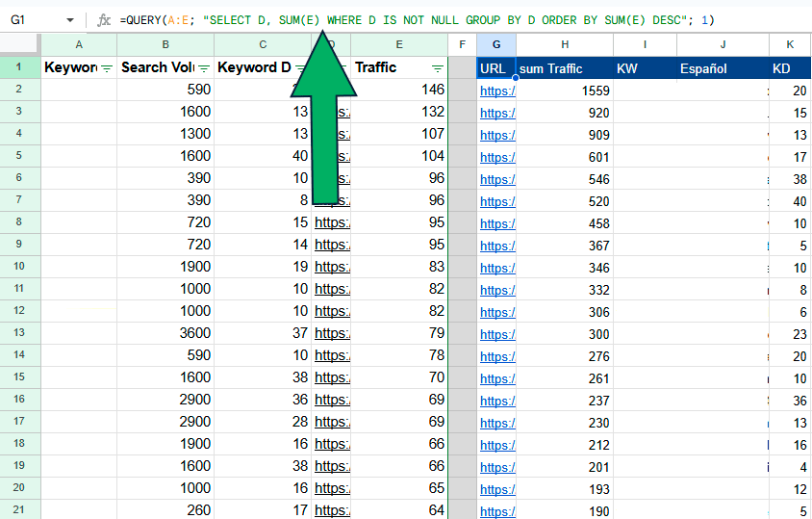Click into the QUERY formula bar
This screenshot has height=519, width=812.
433,20
